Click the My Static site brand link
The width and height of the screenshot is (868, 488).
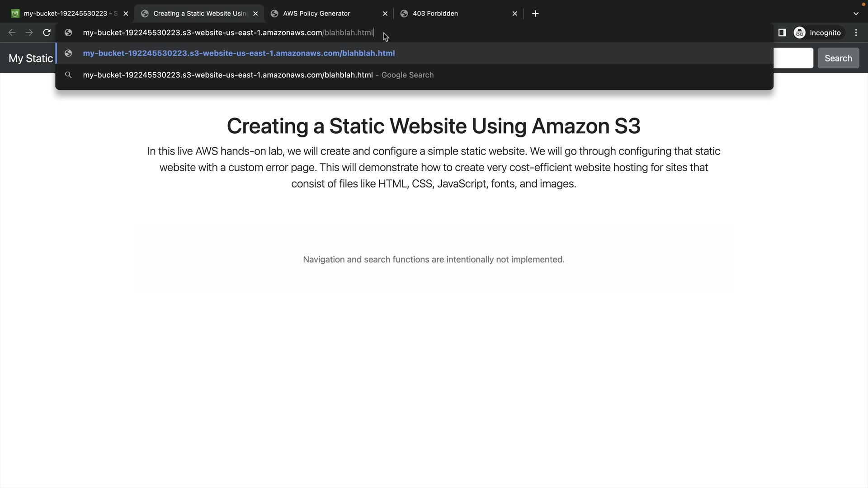click(31, 58)
